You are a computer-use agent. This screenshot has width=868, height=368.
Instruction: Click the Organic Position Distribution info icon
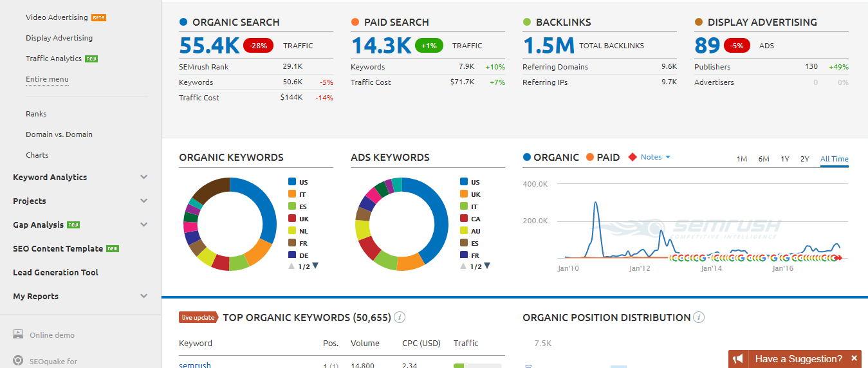point(699,317)
